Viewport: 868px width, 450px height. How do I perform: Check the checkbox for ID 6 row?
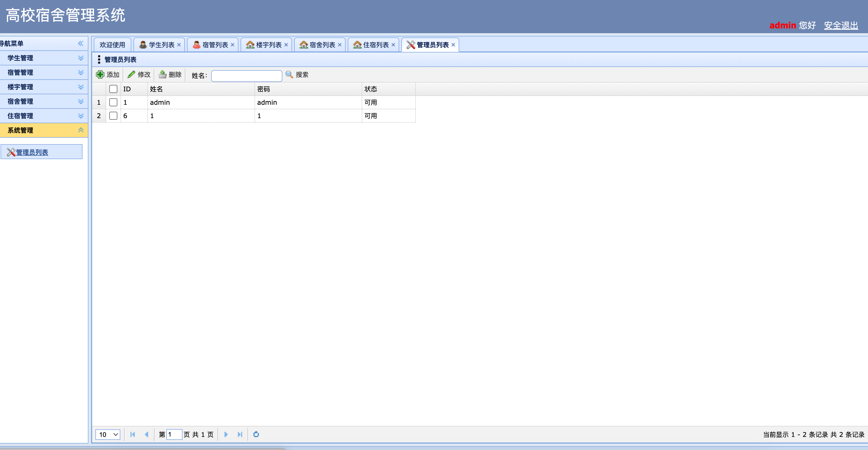pyautogui.click(x=113, y=116)
